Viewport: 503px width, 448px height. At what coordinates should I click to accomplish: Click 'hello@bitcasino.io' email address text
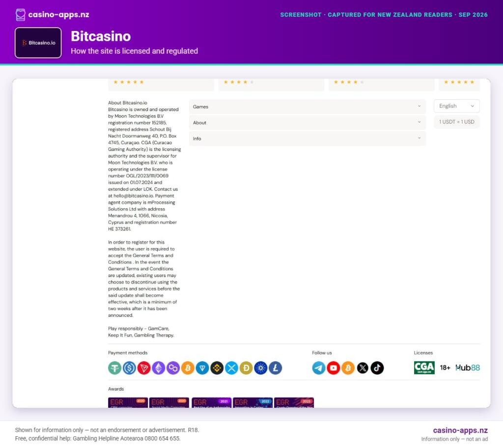click(134, 196)
